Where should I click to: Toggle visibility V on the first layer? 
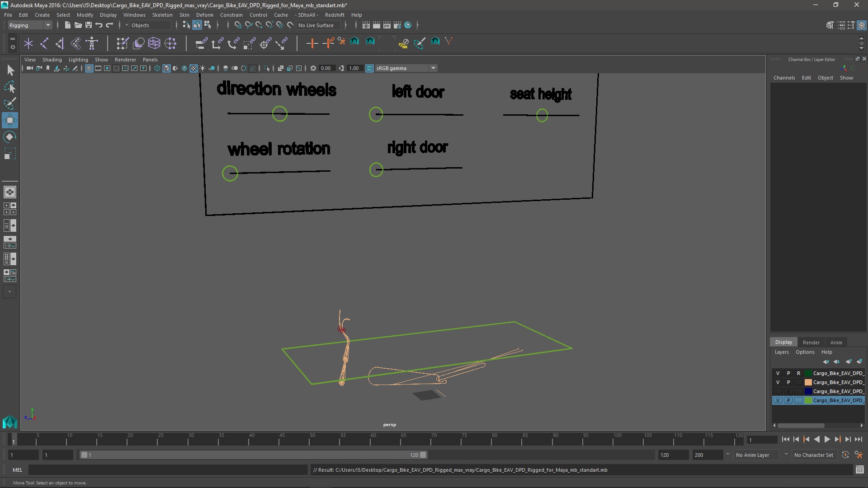click(x=778, y=373)
